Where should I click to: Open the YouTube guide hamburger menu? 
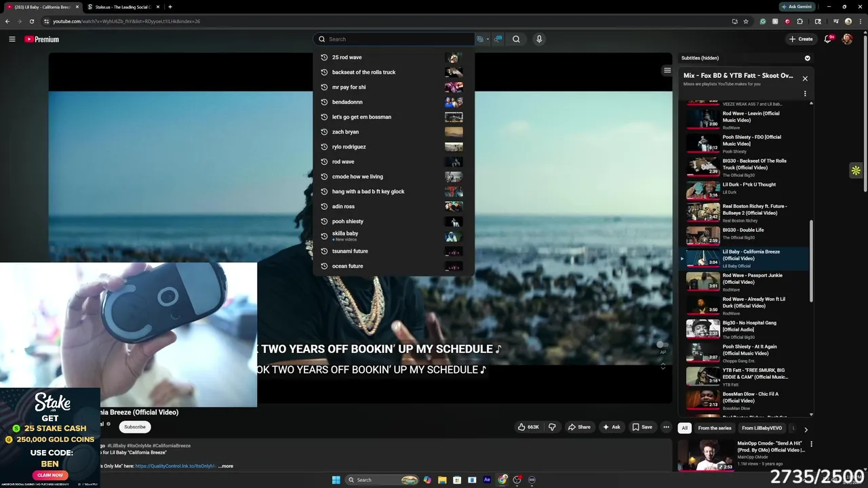tap(12, 39)
